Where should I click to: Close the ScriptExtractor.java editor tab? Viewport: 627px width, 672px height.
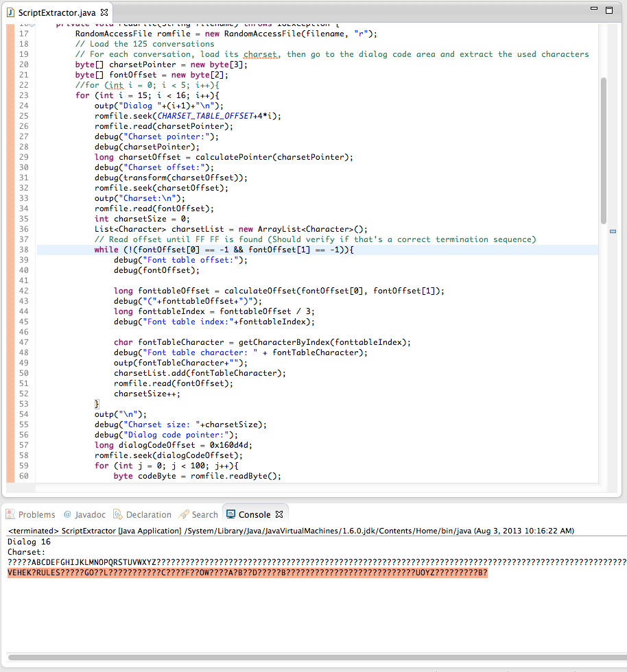[x=104, y=13]
